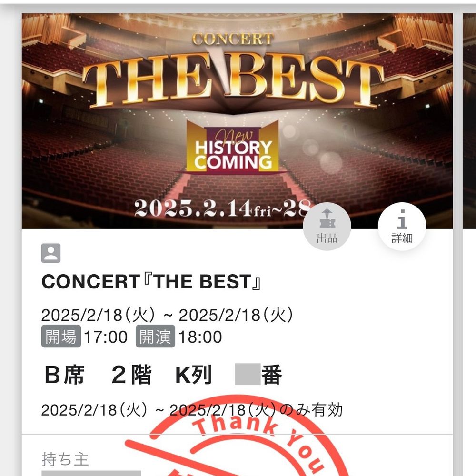This screenshot has width=476, height=476.
Task: Tap the 持ち主 owner label
Action: point(65,459)
